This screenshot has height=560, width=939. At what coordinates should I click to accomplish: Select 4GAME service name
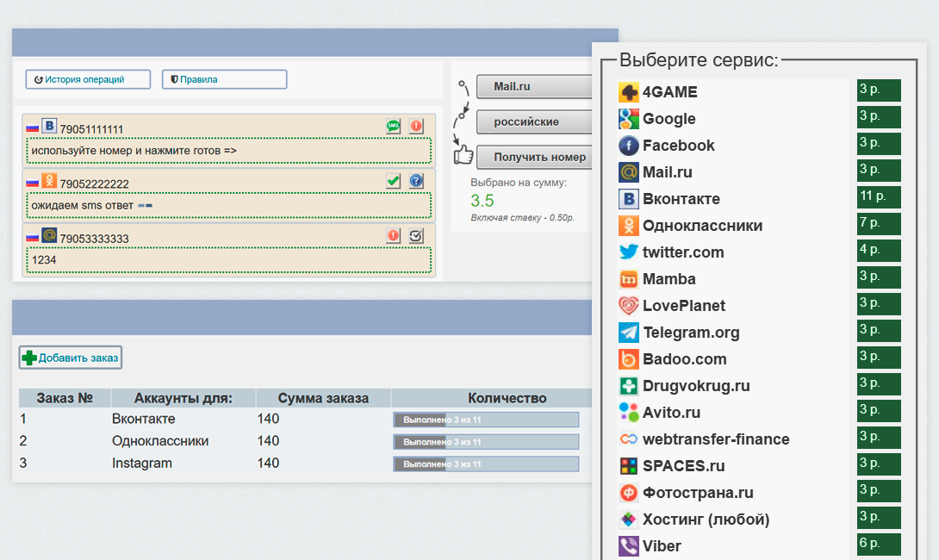click(669, 92)
